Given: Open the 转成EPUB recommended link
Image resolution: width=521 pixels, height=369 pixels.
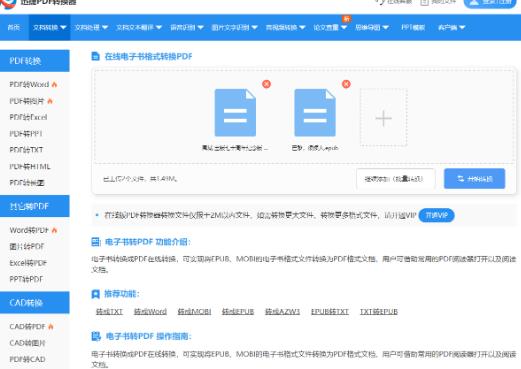Looking at the screenshot, I should point(238,312).
